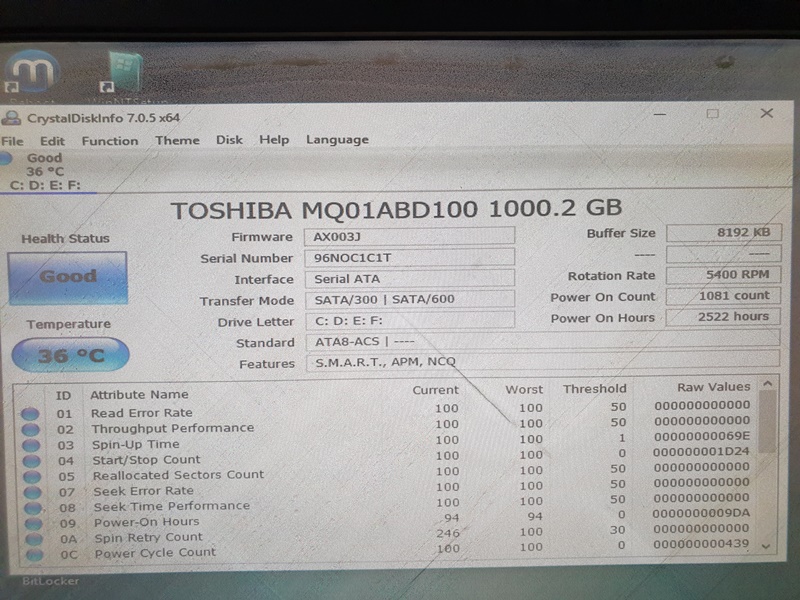Click the status circle for Throughput Performance
Screen dimensions: 800x600
31,430
